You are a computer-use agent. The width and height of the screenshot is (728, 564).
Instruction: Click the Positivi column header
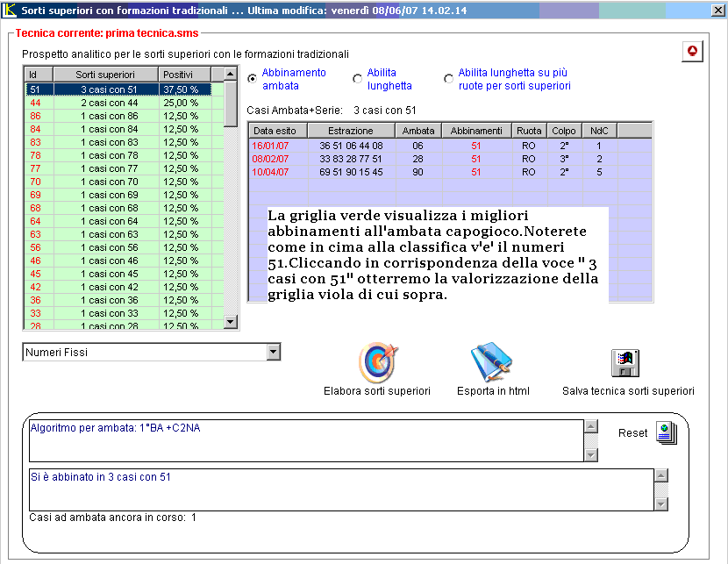pos(185,75)
